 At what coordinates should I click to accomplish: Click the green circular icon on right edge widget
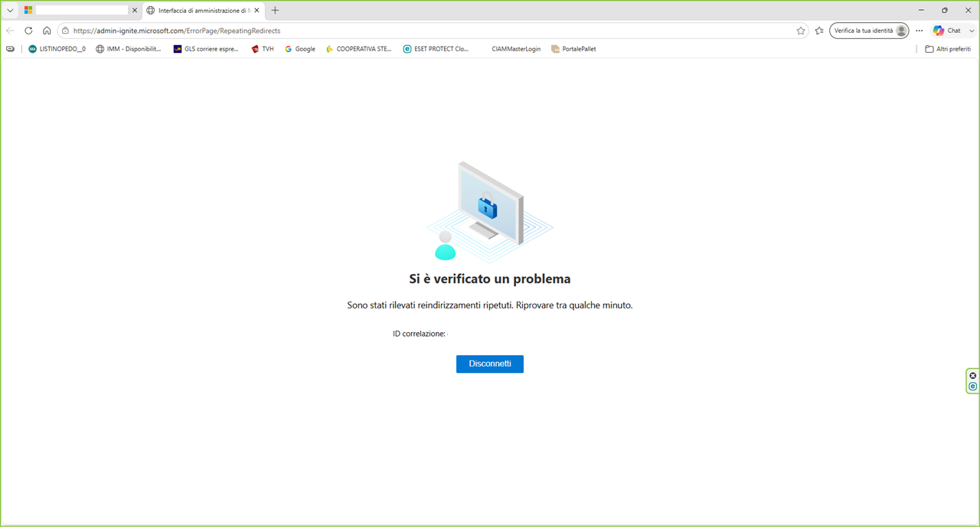[973, 387]
